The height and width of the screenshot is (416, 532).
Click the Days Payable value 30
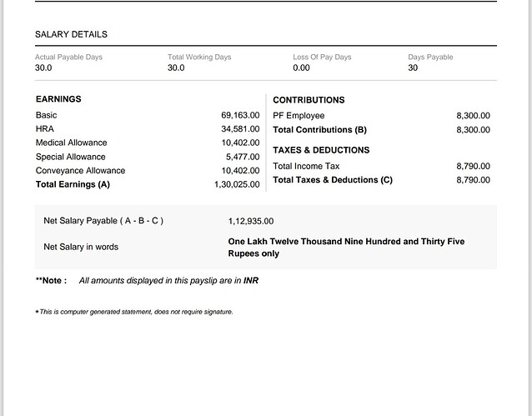(x=413, y=68)
